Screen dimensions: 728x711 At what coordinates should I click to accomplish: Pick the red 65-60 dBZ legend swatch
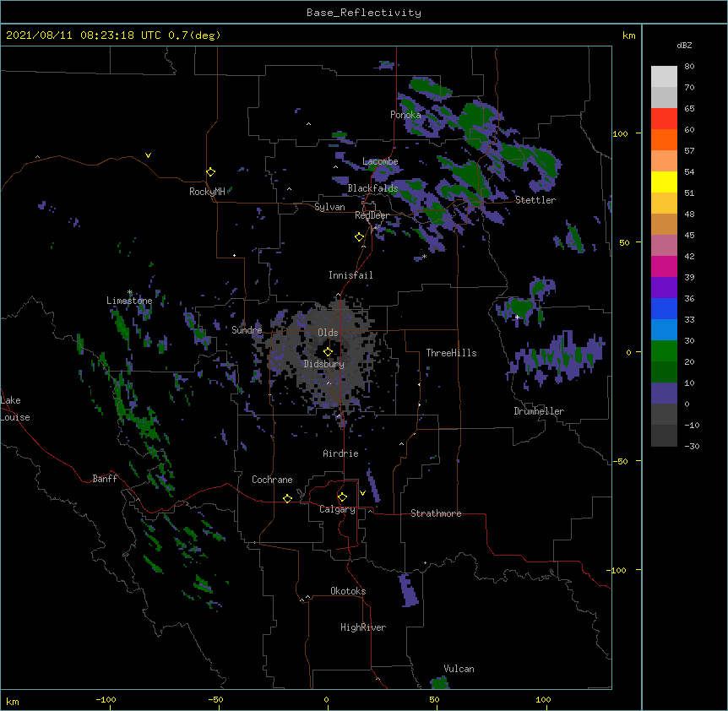coord(664,119)
